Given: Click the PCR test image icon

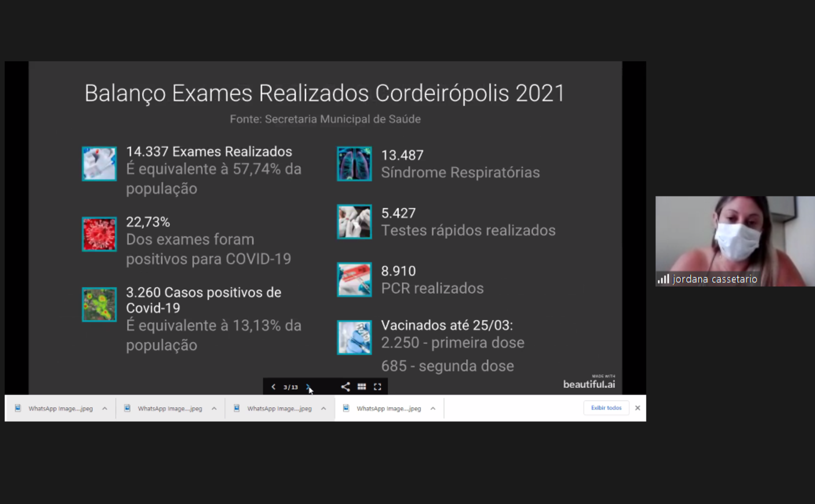Looking at the screenshot, I should pos(354,279).
